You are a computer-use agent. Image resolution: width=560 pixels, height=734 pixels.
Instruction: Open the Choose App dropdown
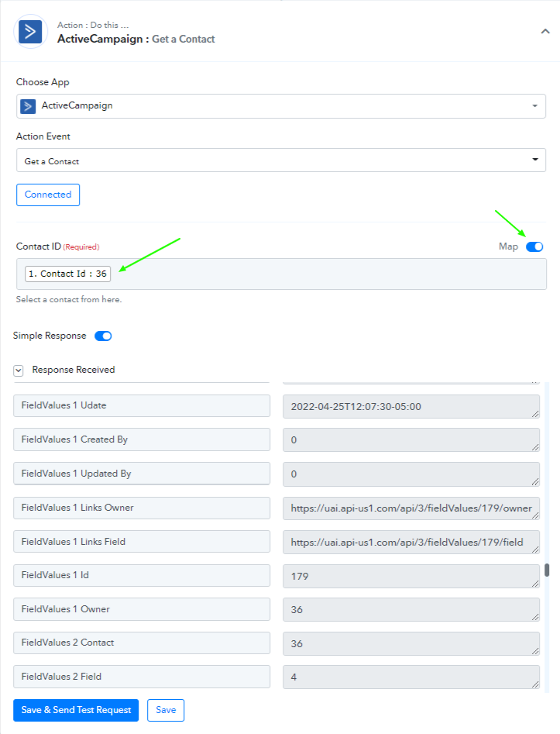[280, 105]
